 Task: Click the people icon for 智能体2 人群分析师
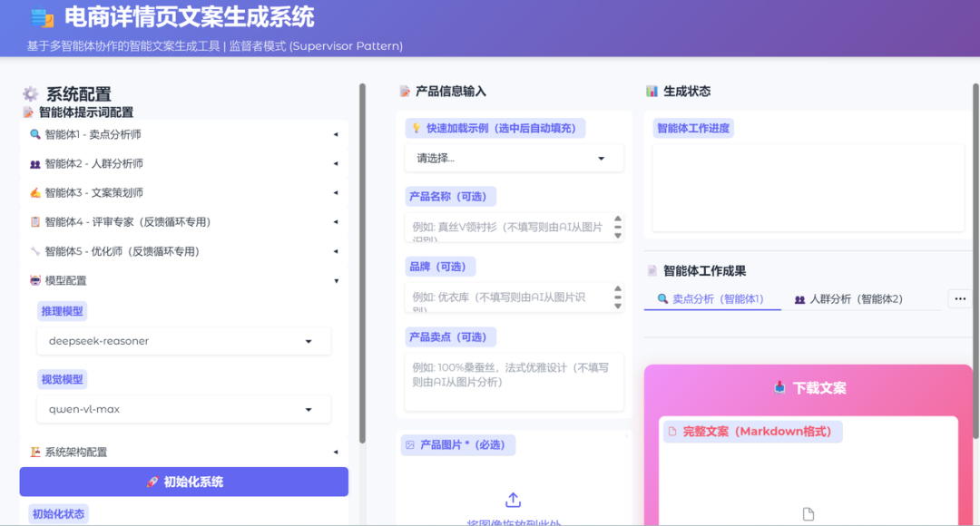35,163
